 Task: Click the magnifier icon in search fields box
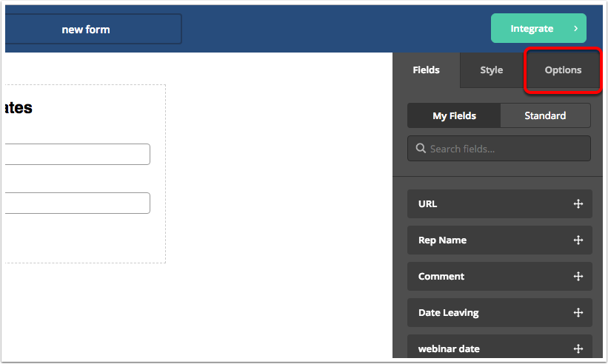click(421, 148)
